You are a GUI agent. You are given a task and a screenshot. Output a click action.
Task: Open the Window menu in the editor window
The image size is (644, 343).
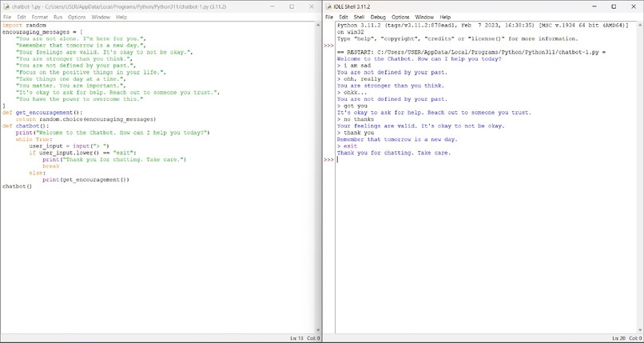pyautogui.click(x=101, y=18)
